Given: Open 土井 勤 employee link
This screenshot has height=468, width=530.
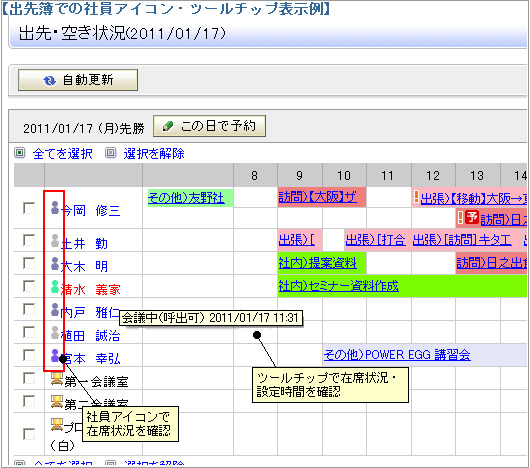Looking at the screenshot, I should point(84,243).
